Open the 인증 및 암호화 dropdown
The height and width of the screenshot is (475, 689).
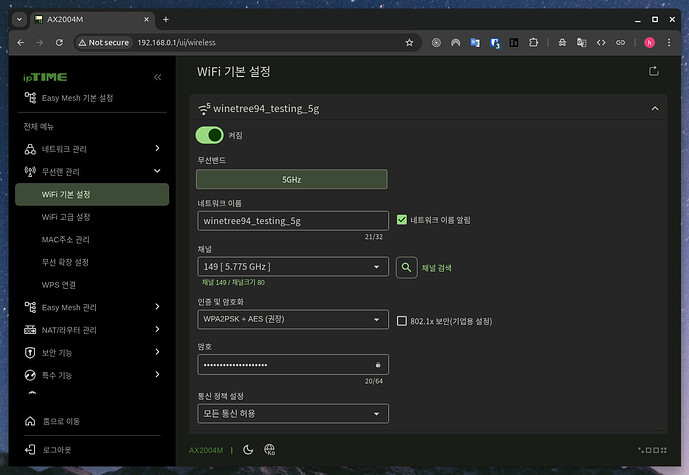tap(293, 319)
